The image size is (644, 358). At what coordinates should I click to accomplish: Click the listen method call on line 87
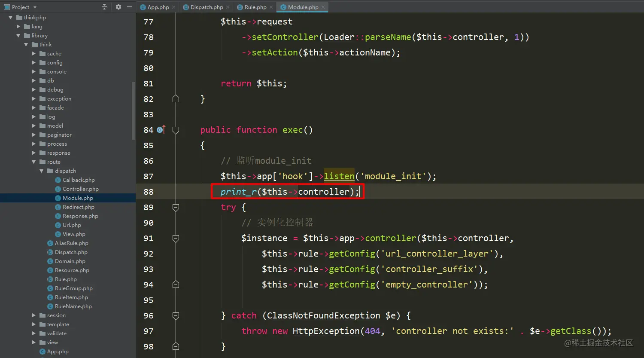339,176
